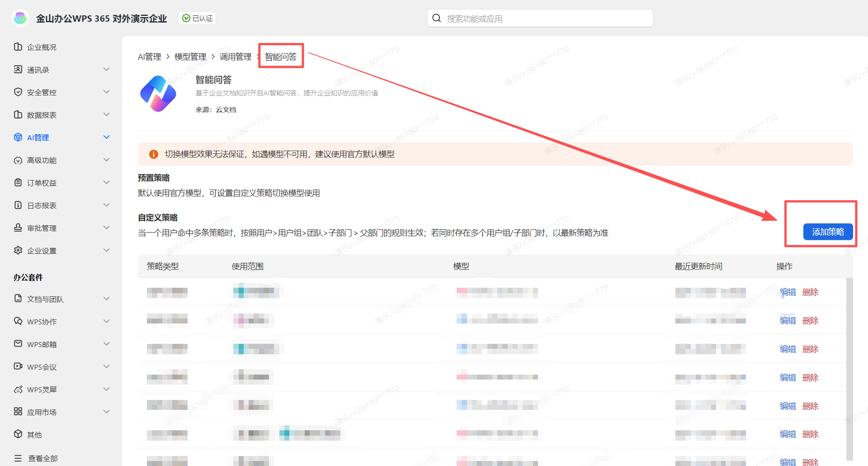868x466 pixels.
Task: Expand the 通讯录 menu chevron
Action: pyautogui.click(x=107, y=69)
